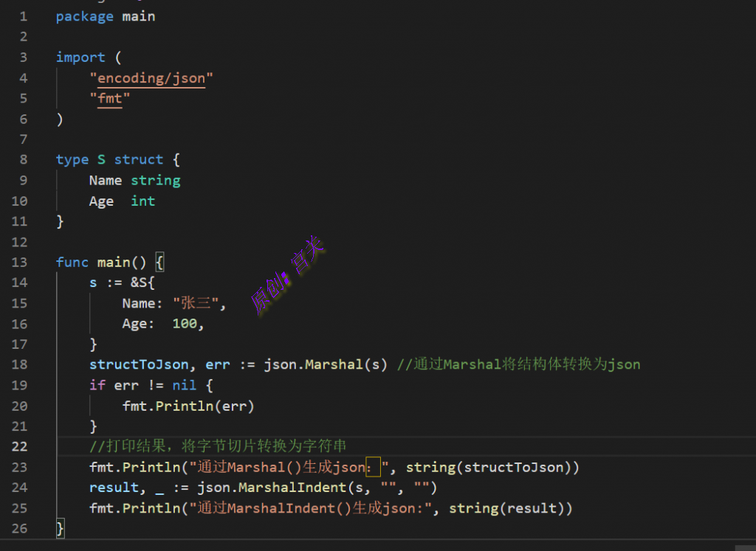Click the "struct" keyword in type declaration
This screenshot has width=756, height=551.
[138, 160]
